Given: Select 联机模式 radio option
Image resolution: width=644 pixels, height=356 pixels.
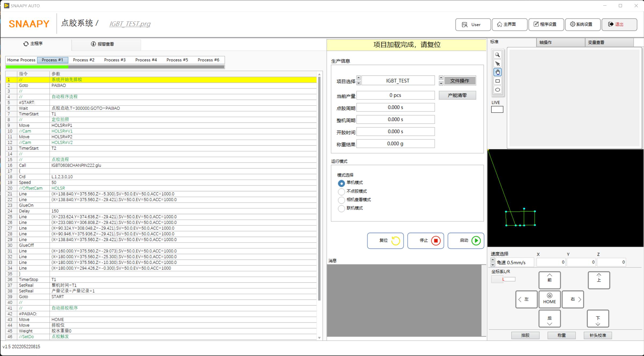Looking at the screenshot, I should tap(341, 208).
